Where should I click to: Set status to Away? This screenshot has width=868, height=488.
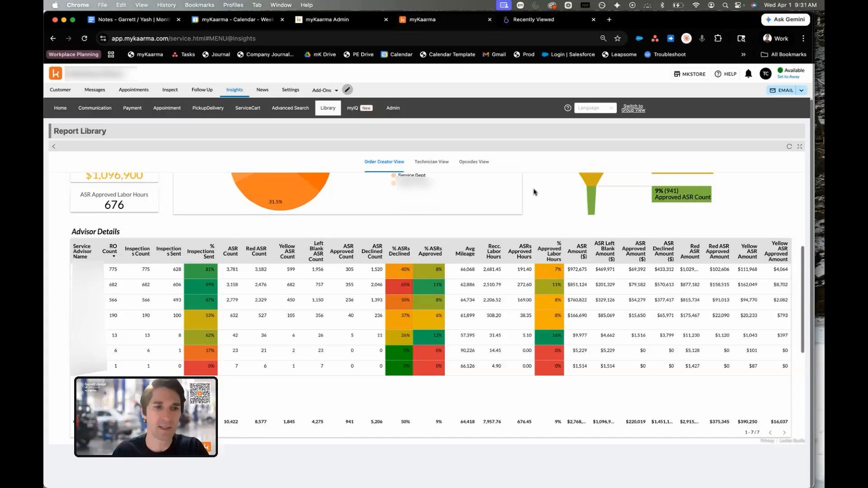click(788, 77)
